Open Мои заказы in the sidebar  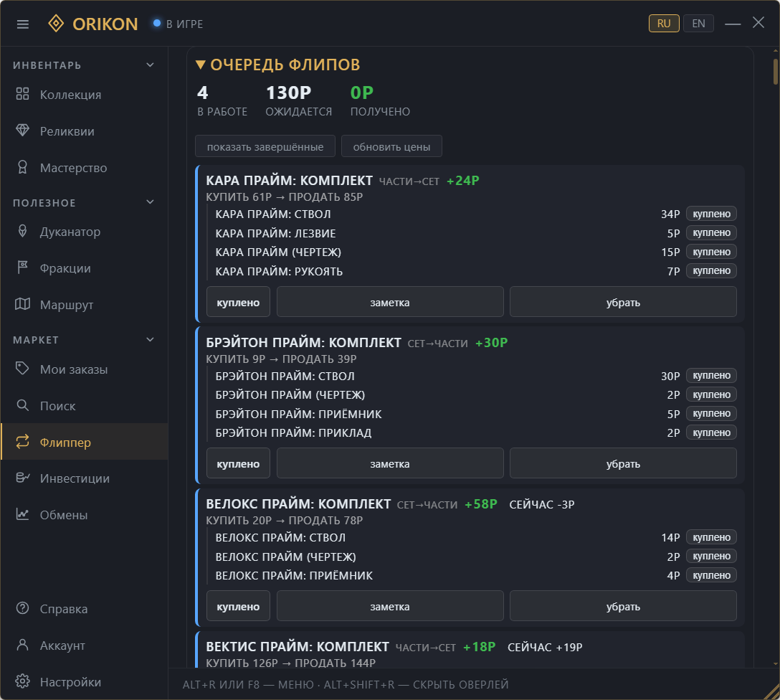coord(85,369)
